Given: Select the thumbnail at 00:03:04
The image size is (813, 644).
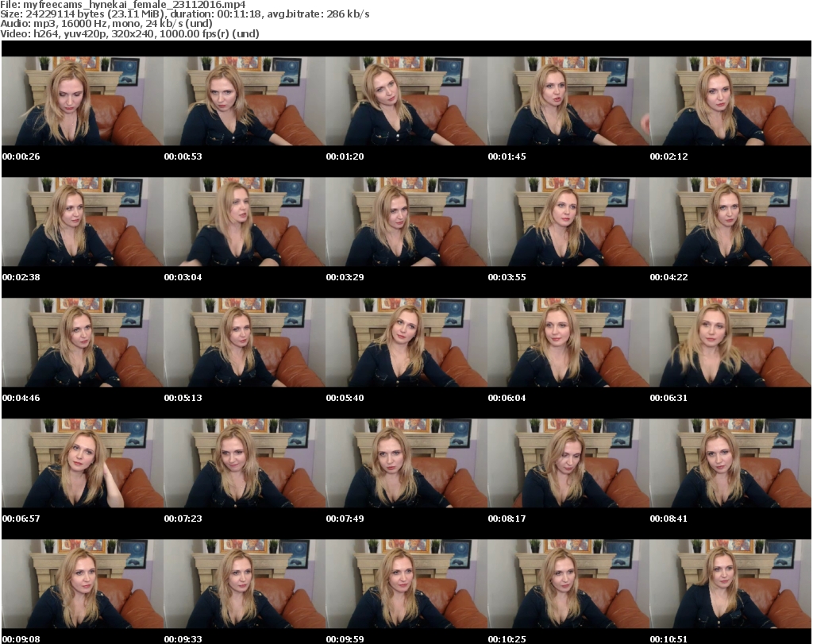Looking at the screenshot, I should (245, 222).
